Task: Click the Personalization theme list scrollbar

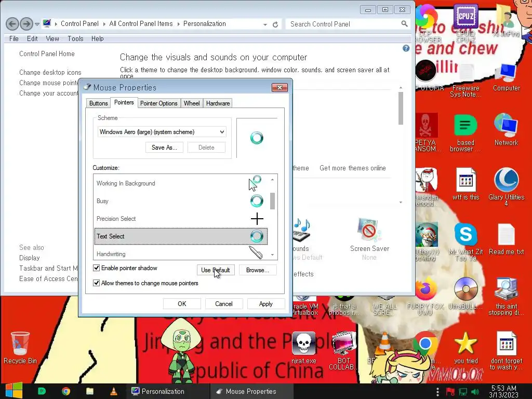Action: point(401,109)
